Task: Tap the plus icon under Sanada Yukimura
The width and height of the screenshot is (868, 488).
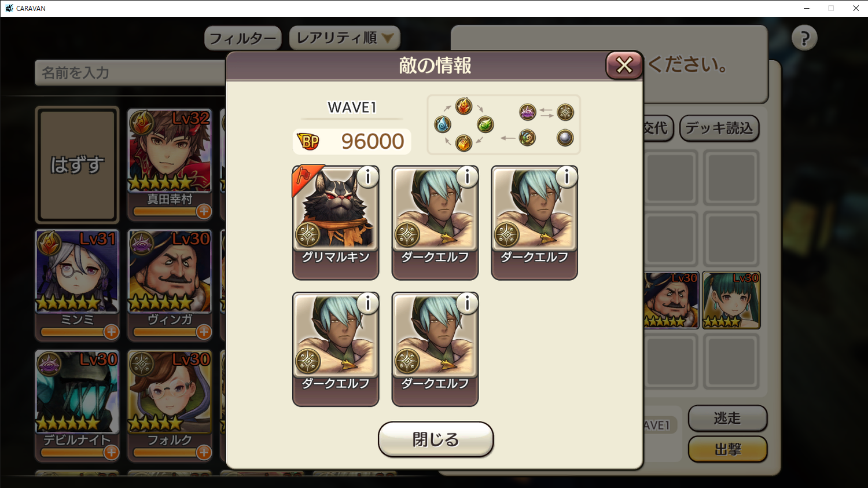Action: (x=204, y=211)
